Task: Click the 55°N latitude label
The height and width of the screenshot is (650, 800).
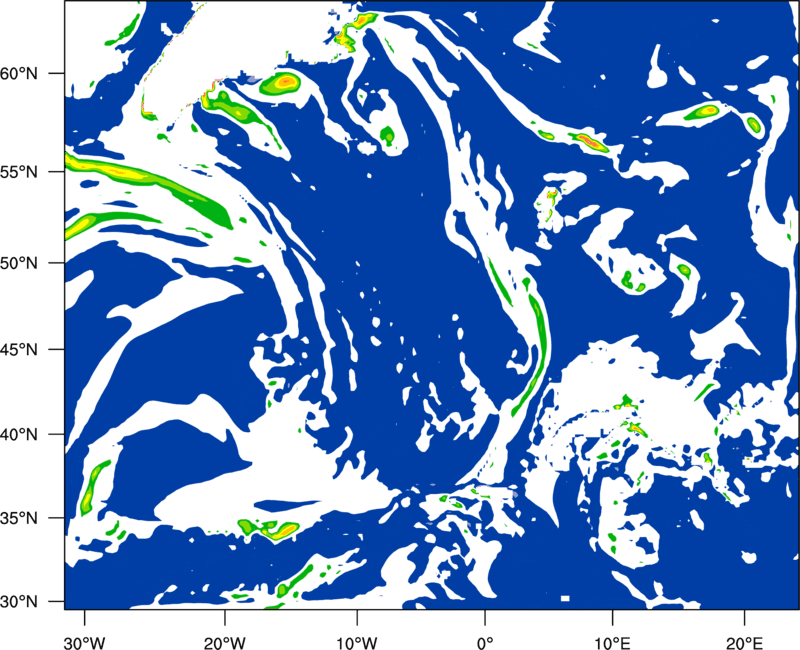Action: [x=19, y=172]
